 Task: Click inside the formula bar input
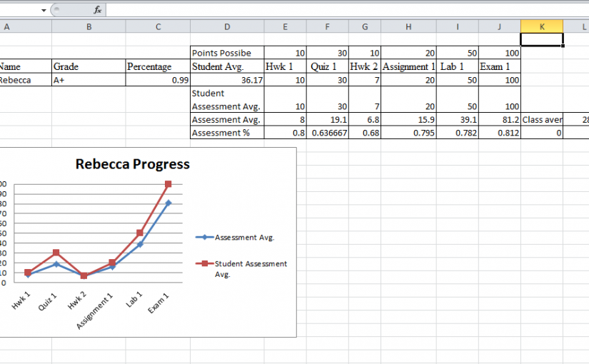(343, 10)
